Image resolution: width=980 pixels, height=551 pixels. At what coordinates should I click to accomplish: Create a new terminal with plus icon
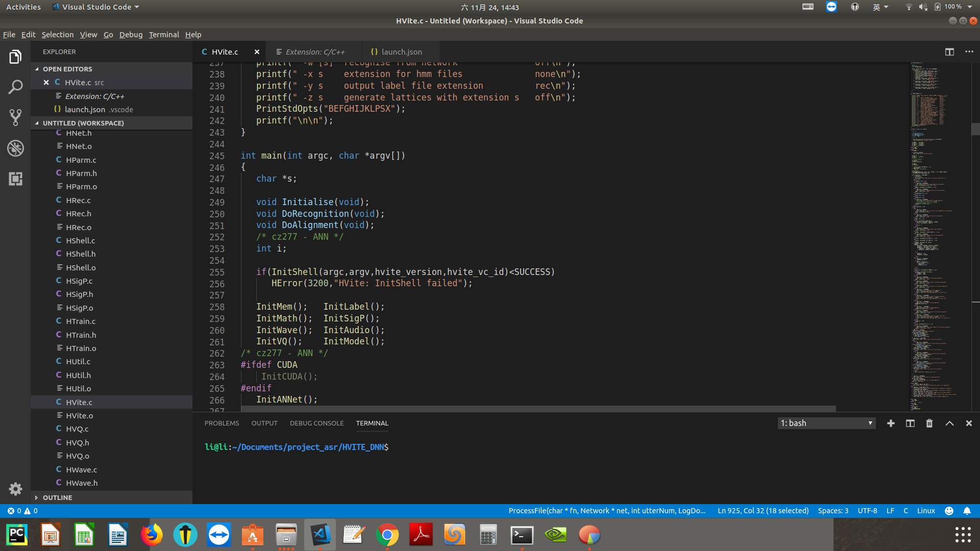(x=891, y=423)
